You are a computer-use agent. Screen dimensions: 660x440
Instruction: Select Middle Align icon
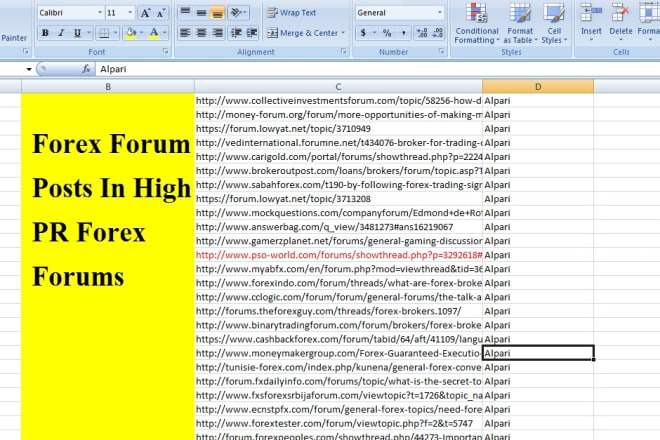coord(201,12)
